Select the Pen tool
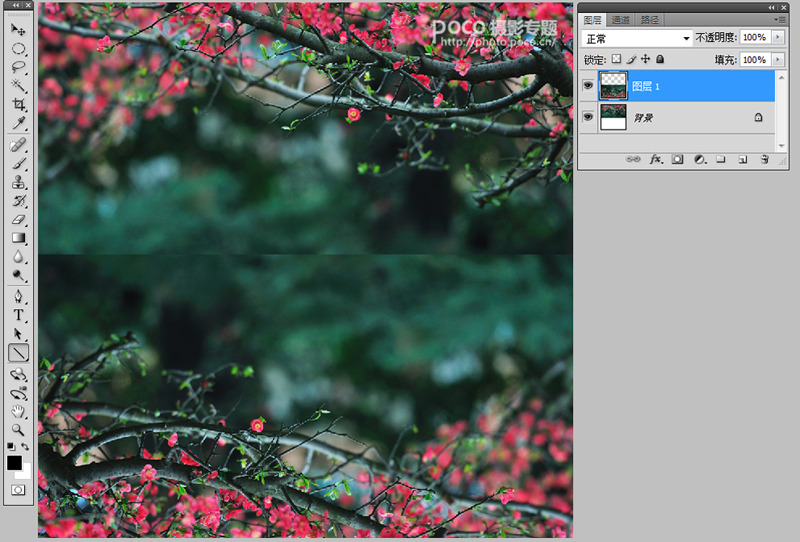The width and height of the screenshot is (800, 542). coord(18,297)
